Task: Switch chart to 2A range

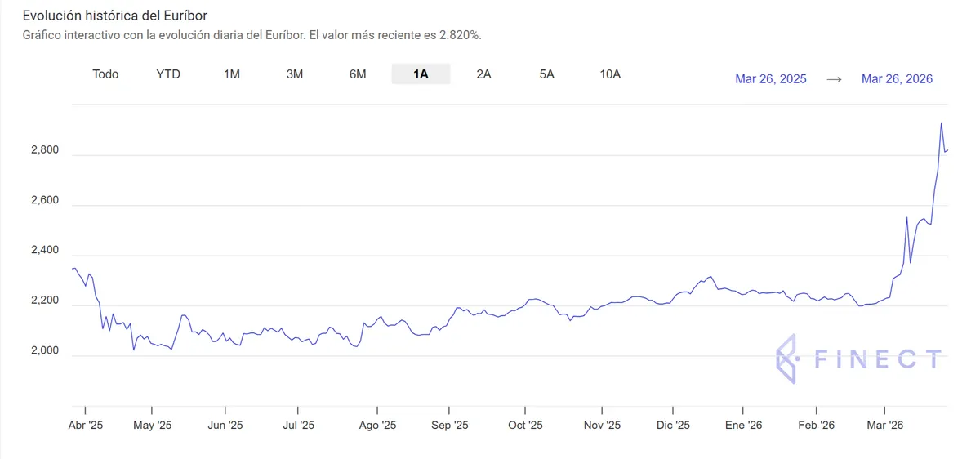Action: click(483, 74)
